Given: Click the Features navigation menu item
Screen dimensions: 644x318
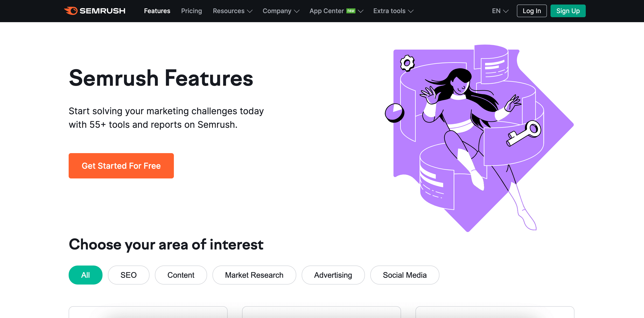Looking at the screenshot, I should click(157, 11).
